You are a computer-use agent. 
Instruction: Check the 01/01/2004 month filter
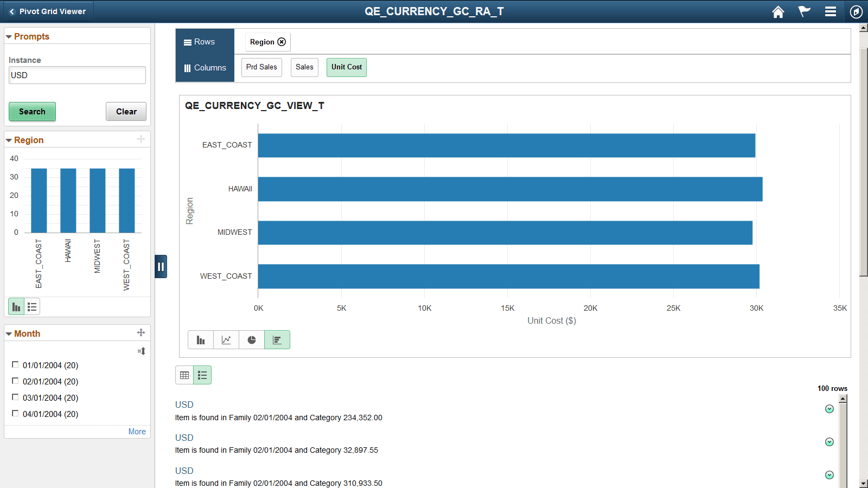pyautogui.click(x=15, y=364)
